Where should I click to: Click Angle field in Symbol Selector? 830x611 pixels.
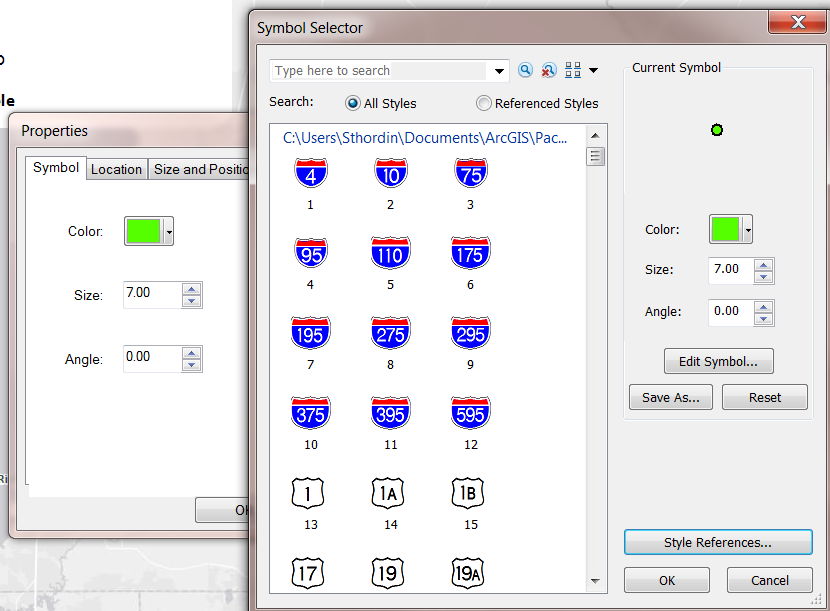click(730, 311)
